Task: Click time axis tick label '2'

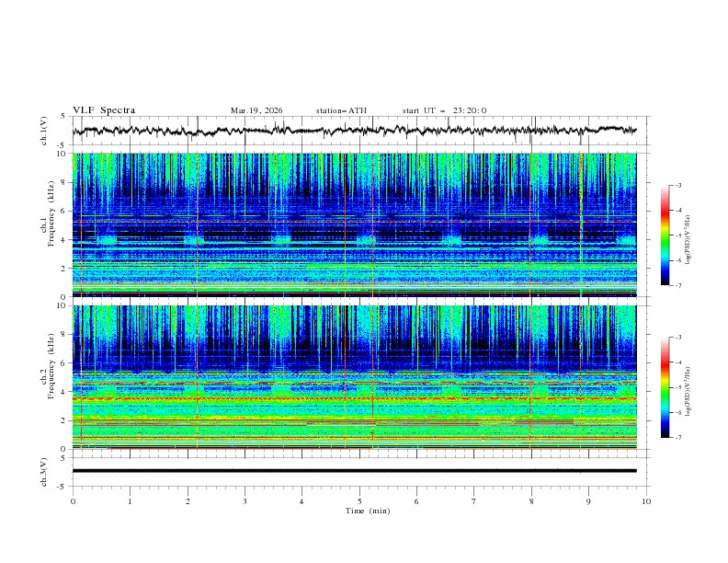Action: [188, 501]
